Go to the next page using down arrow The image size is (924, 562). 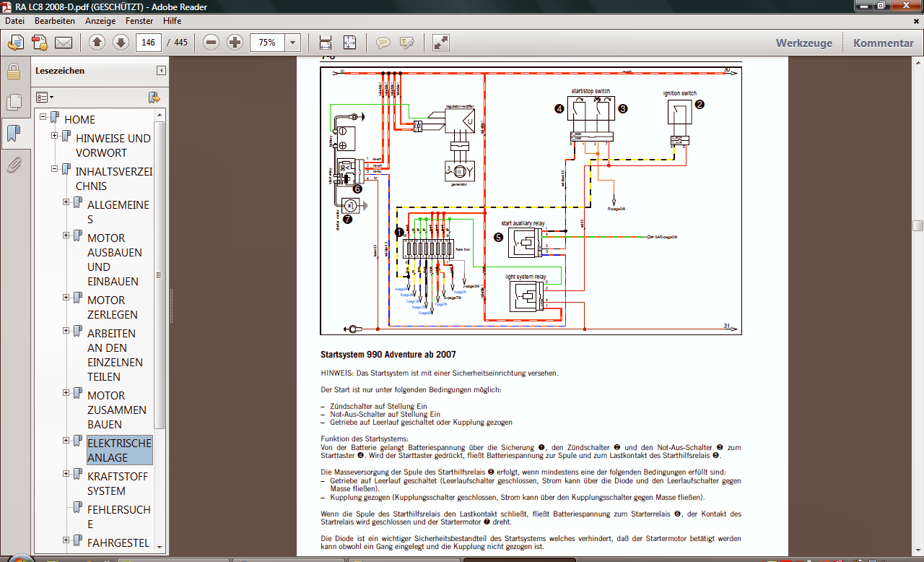pos(121,43)
